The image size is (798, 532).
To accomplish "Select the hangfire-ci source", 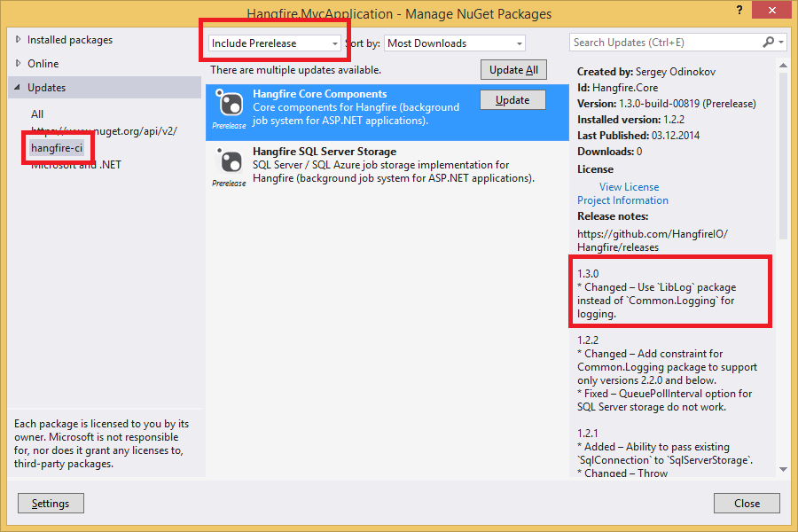I will click(57, 148).
